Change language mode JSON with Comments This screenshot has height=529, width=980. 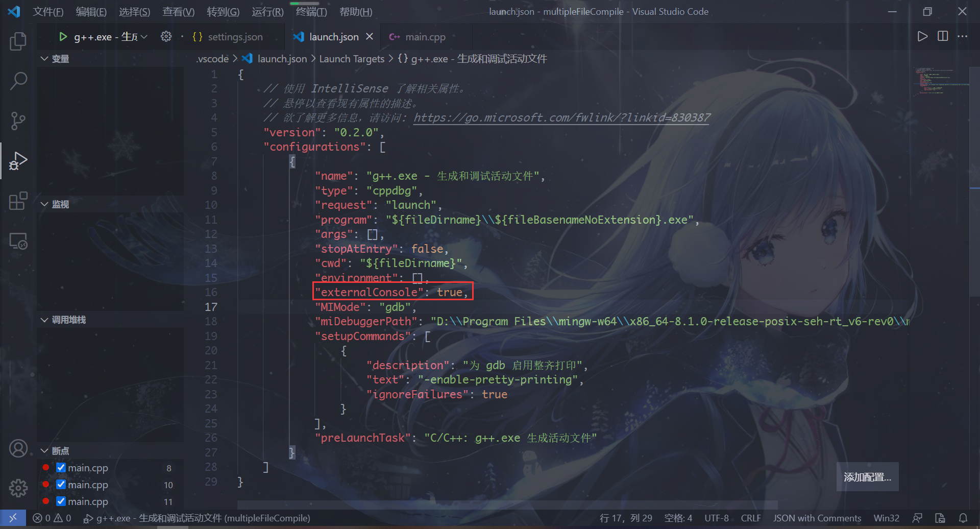(x=817, y=518)
